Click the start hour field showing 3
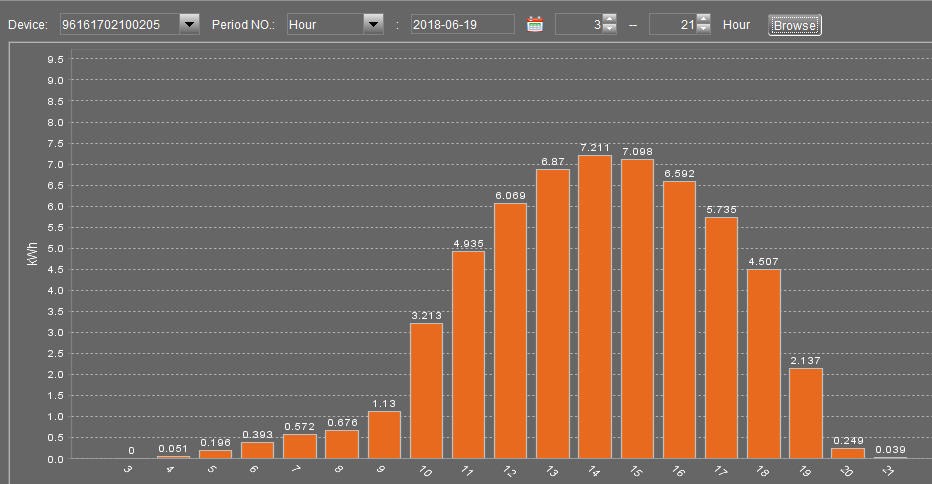The height and width of the screenshot is (484, 932). [579, 25]
